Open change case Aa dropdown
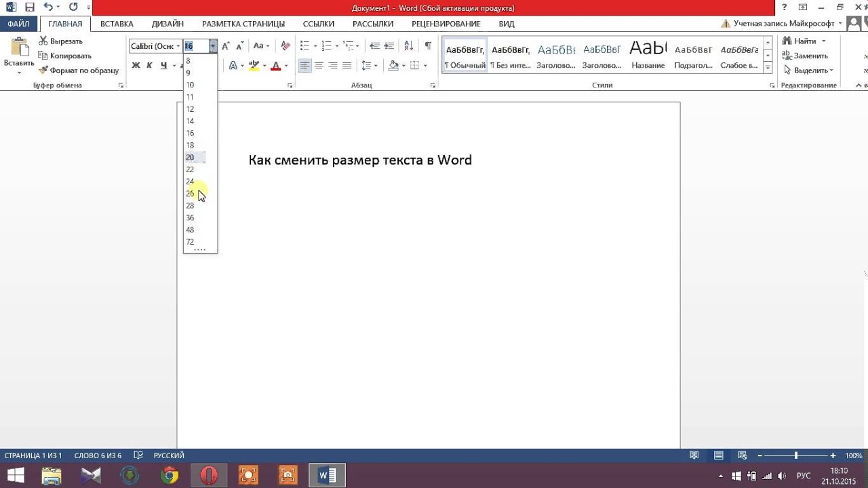868x488 pixels. click(261, 46)
